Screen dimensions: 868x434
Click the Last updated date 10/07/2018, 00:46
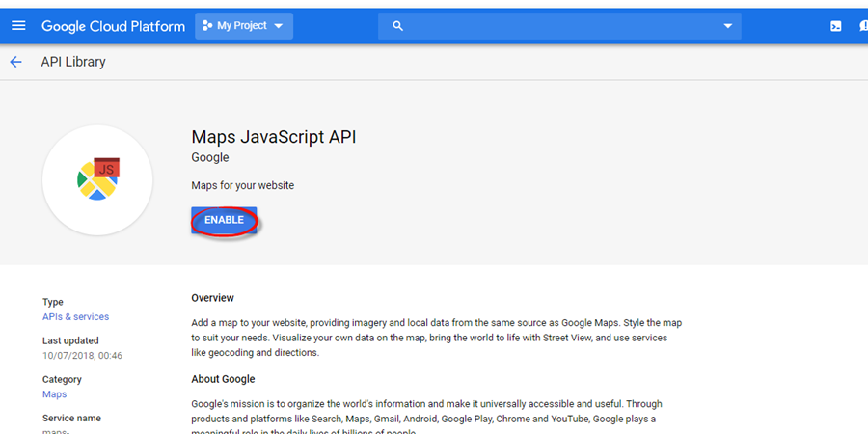[83, 355]
